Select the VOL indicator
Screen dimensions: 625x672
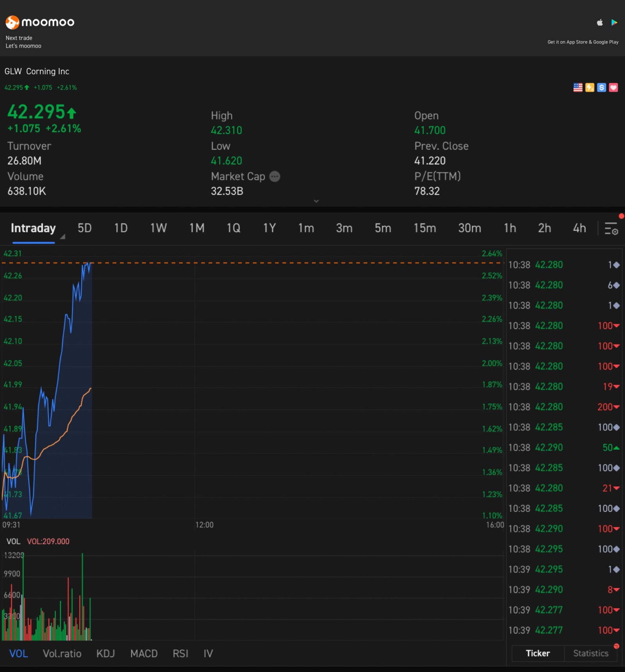tap(19, 654)
